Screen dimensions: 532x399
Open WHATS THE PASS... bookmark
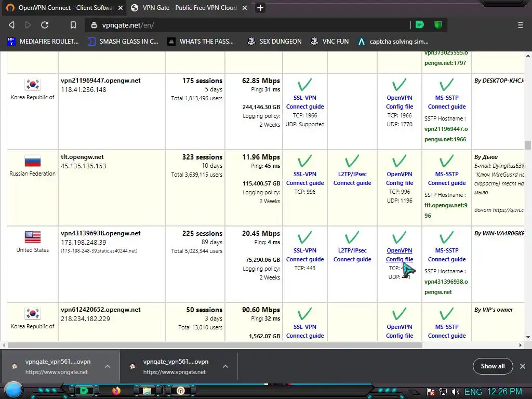pos(201,42)
